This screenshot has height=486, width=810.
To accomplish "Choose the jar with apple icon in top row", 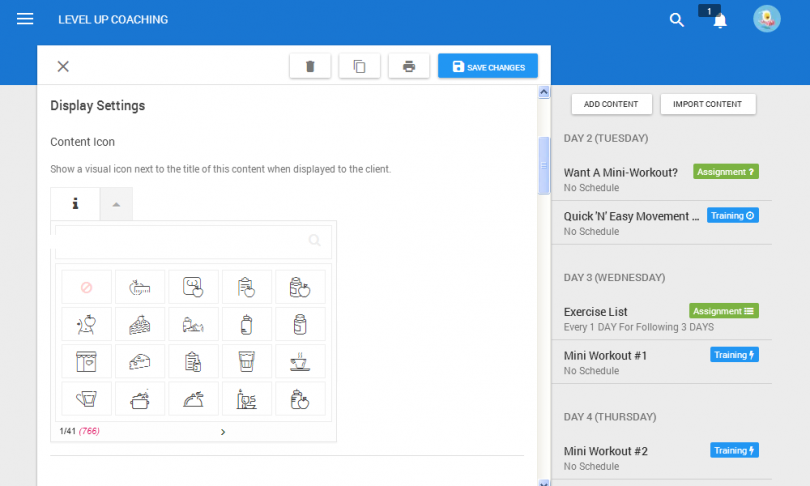I will (300, 287).
